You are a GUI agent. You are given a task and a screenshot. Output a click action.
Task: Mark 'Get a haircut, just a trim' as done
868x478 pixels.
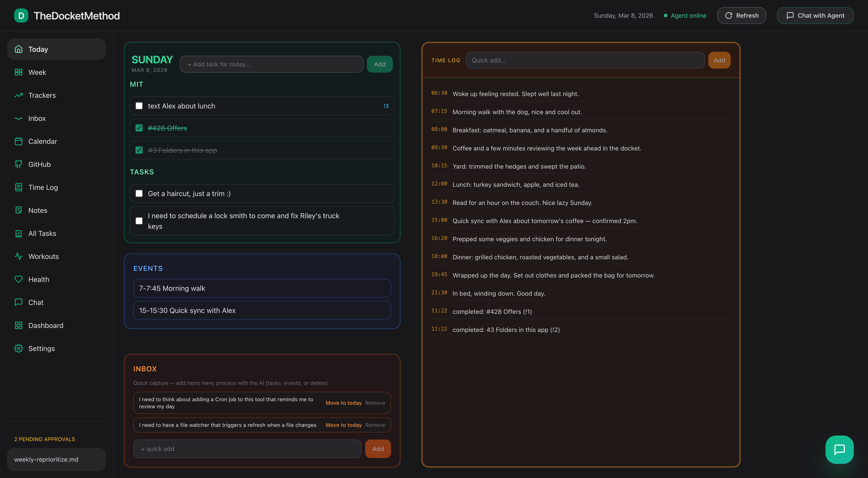(x=139, y=193)
